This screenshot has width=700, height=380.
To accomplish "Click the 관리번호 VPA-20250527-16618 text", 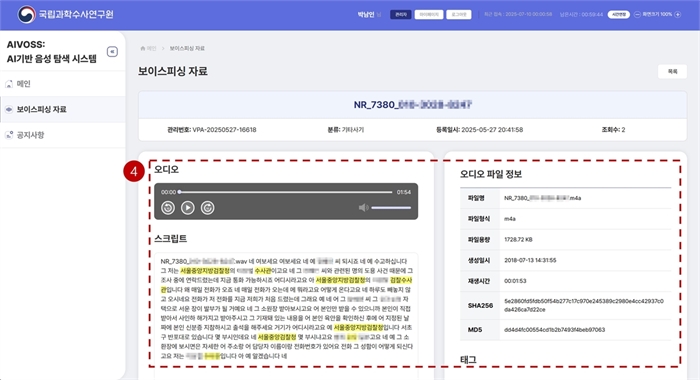I will (212, 130).
